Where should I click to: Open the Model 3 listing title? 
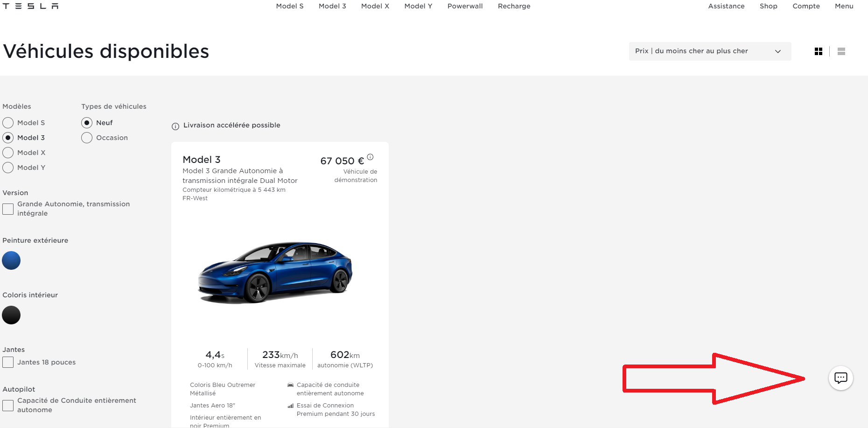(202, 160)
